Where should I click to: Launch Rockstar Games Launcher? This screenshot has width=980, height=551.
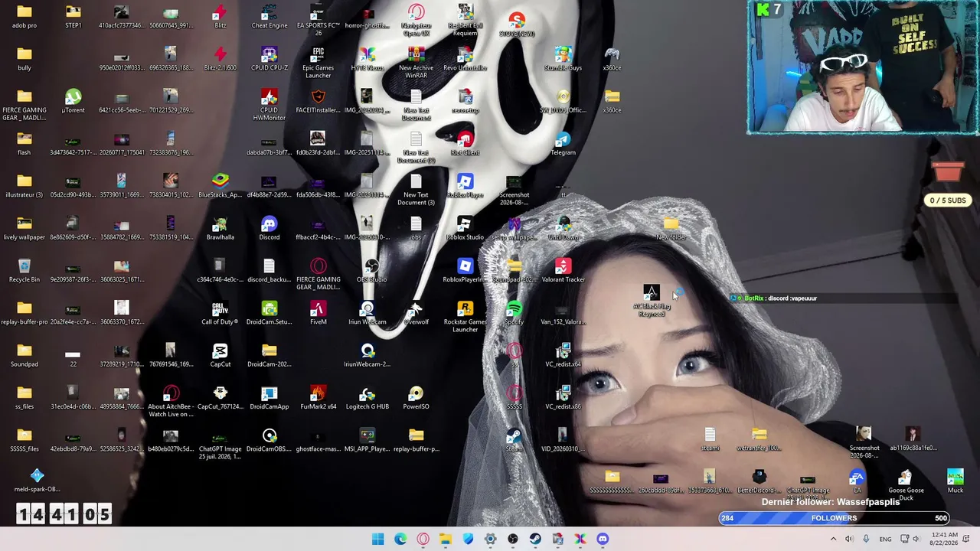(x=465, y=317)
